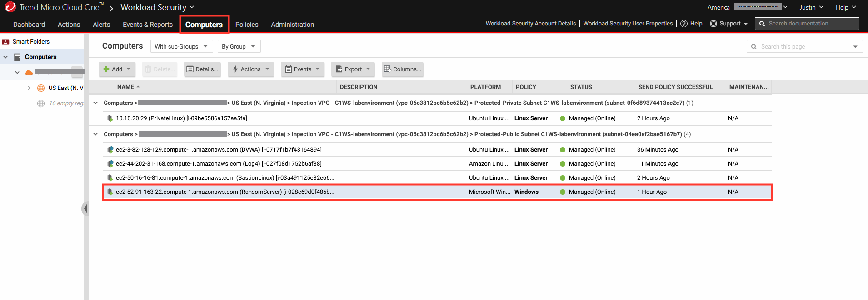Click the orange cloud account icon

[29, 72]
